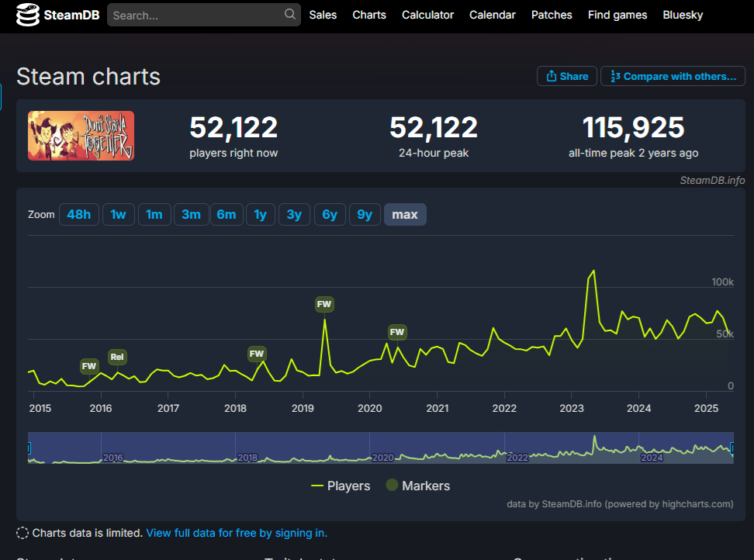Open the Sales menu item
This screenshot has width=754, height=560.
pyautogui.click(x=323, y=15)
